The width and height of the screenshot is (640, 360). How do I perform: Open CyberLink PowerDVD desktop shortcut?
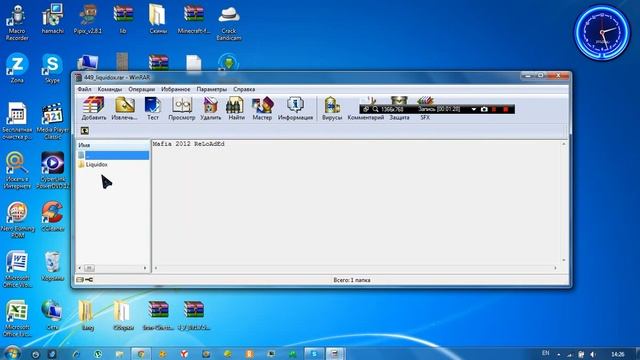52,170
